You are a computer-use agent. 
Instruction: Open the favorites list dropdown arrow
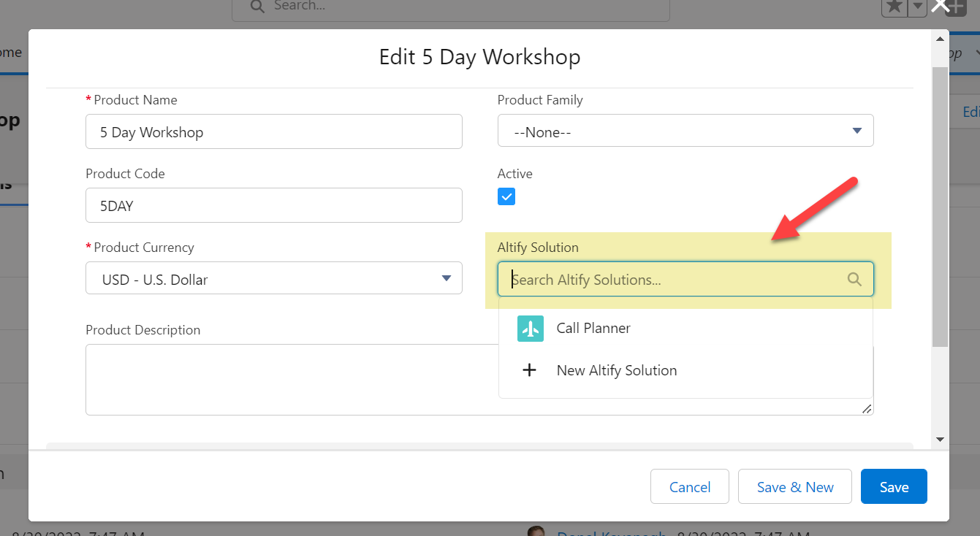(x=917, y=7)
